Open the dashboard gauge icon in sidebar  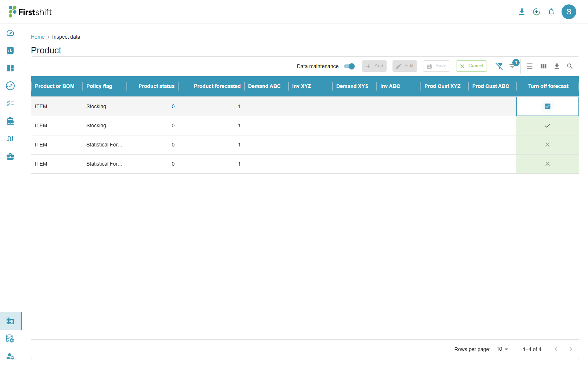[10, 33]
